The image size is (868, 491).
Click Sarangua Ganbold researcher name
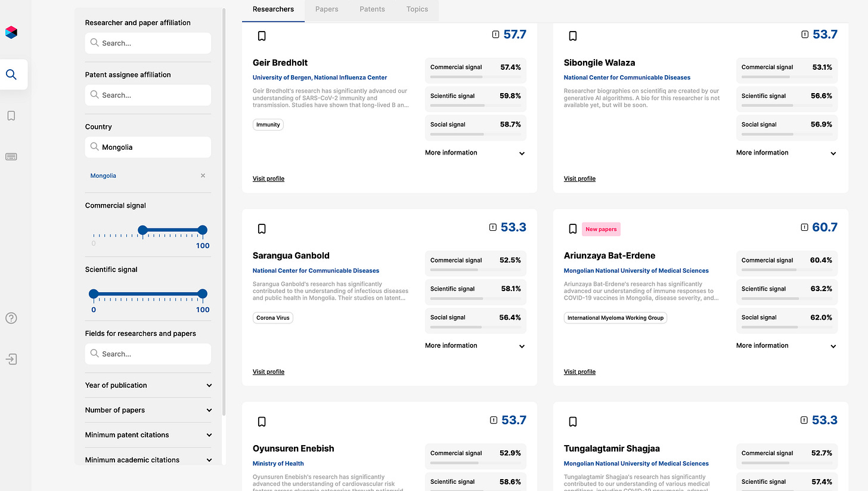(x=291, y=256)
